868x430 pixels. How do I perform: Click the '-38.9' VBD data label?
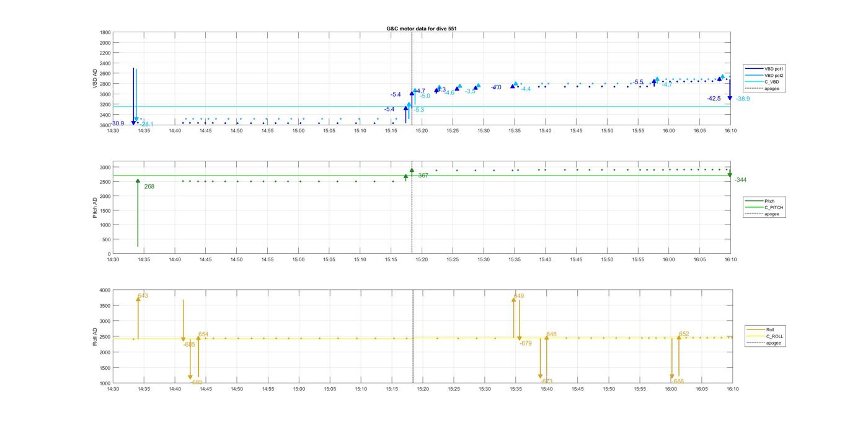pyautogui.click(x=743, y=99)
